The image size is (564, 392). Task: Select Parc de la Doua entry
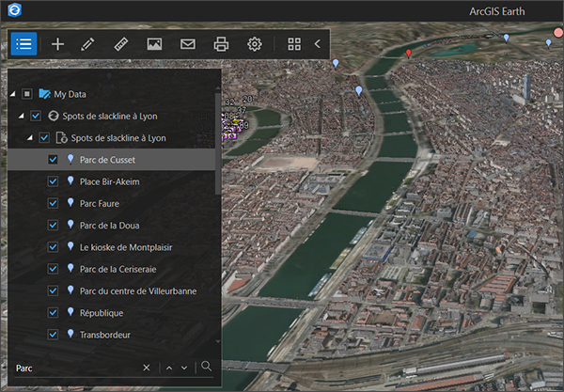pos(109,226)
